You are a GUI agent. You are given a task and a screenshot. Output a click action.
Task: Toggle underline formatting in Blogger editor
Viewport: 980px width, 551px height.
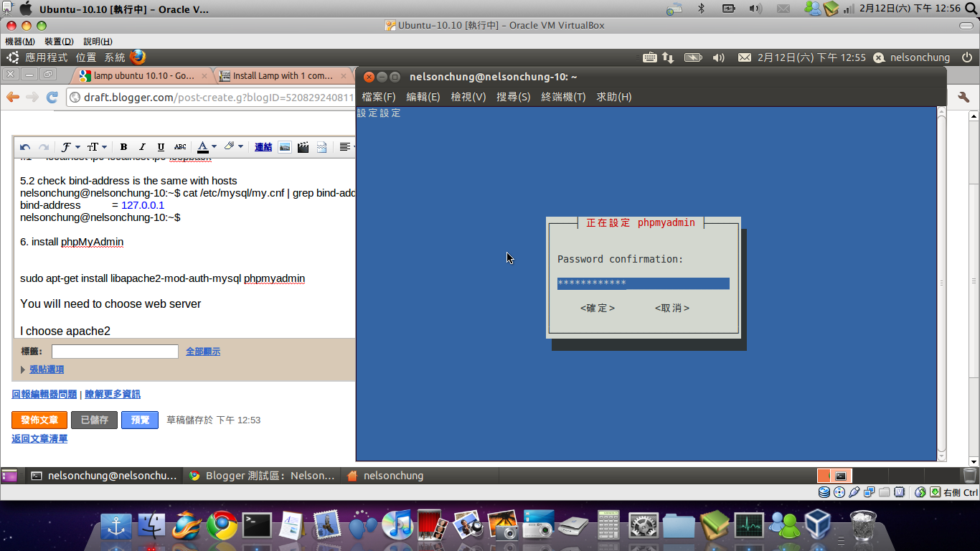[161, 146]
